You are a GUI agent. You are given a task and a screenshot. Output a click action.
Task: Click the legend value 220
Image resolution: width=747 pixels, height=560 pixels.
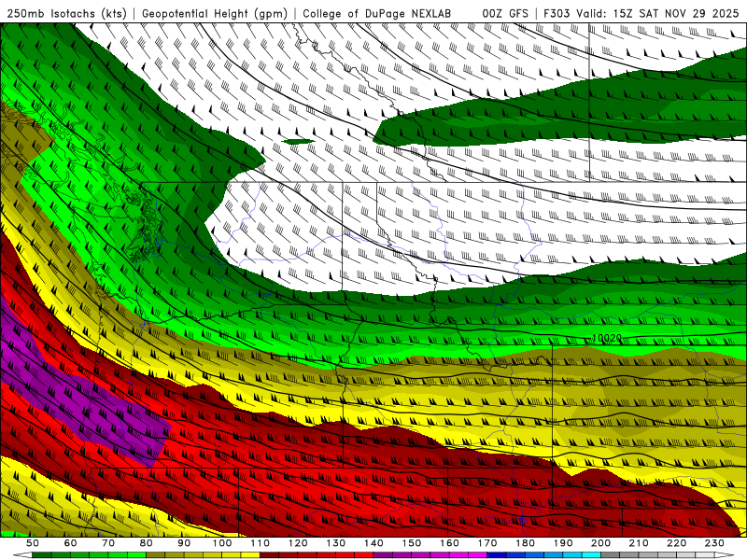676,543
